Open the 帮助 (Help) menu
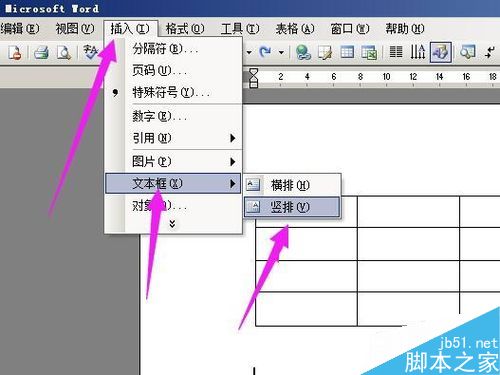This screenshot has width=500, height=375. (x=405, y=29)
